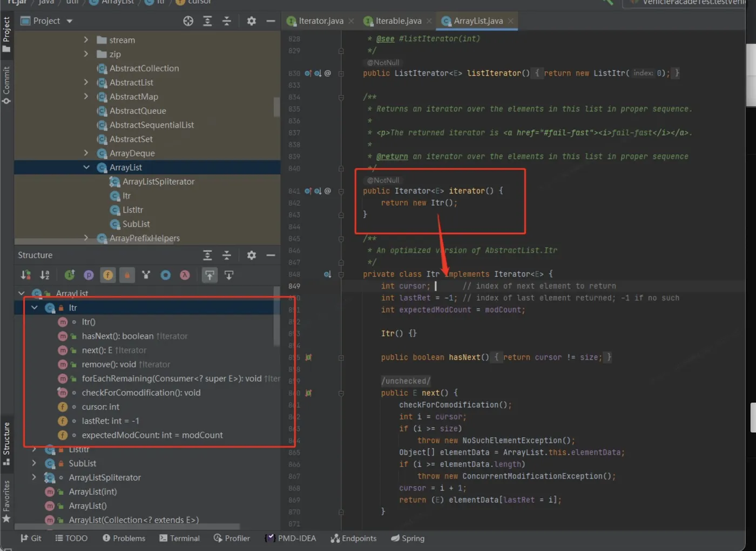This screenshot has width=756, height=551.
Task: Toggle show properties (purple p)
Action: [x=89, y=275]
